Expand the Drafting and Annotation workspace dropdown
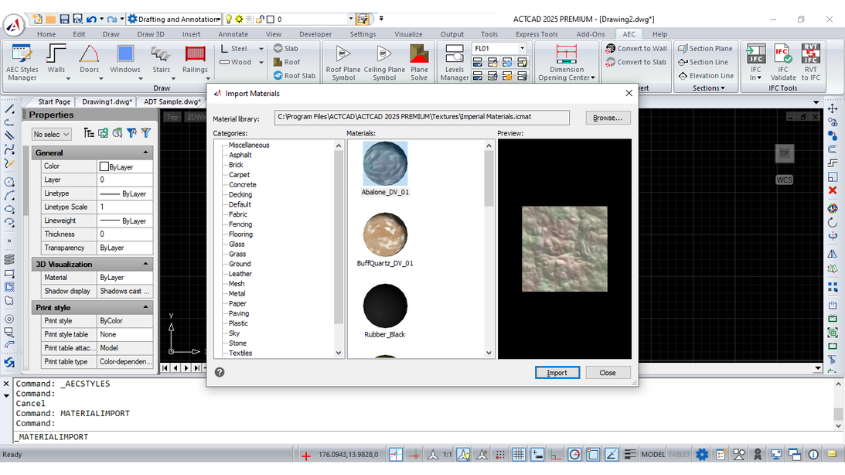The height and width of the screenshot is (475, 845). point(217,19)
